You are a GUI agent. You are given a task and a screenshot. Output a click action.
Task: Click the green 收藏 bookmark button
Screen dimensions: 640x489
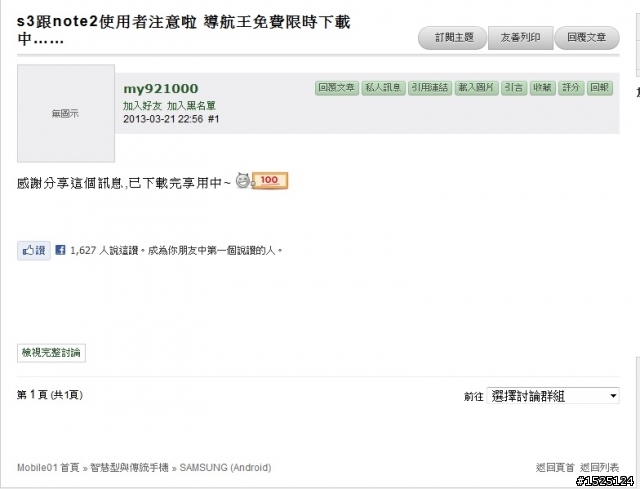pos(542,88)
